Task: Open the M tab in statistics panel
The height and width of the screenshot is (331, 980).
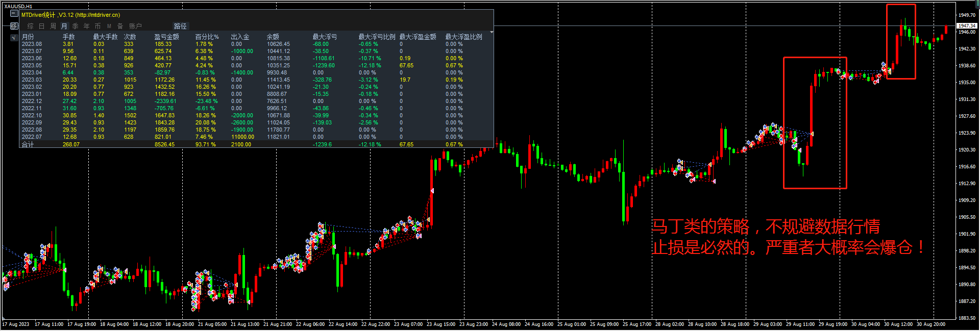Action: click(109, 26)
